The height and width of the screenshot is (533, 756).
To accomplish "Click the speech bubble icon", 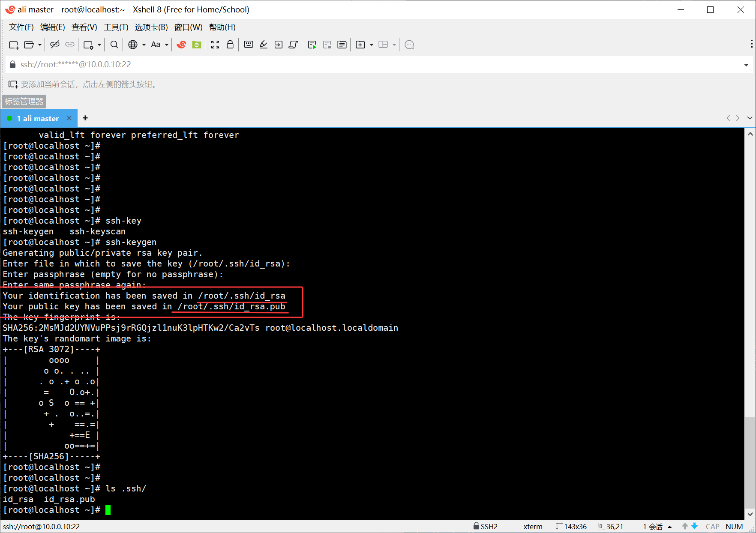I will (409, 45).
